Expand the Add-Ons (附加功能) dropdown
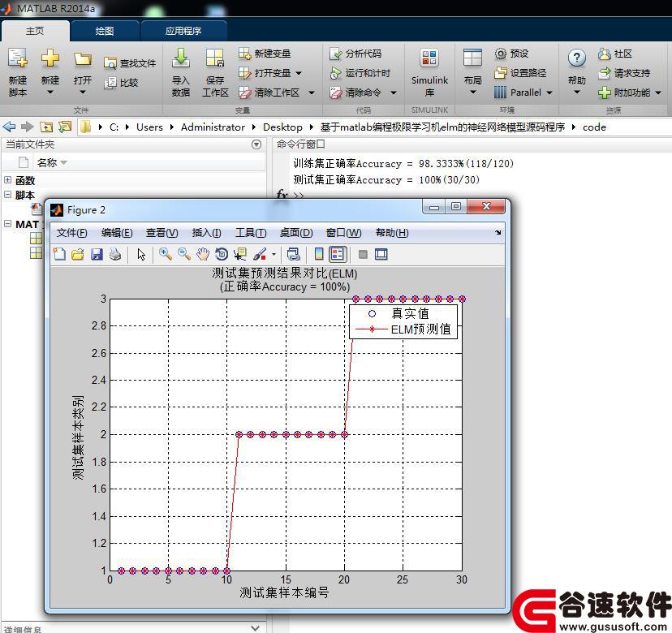672x633 pixels. [658, 93]
